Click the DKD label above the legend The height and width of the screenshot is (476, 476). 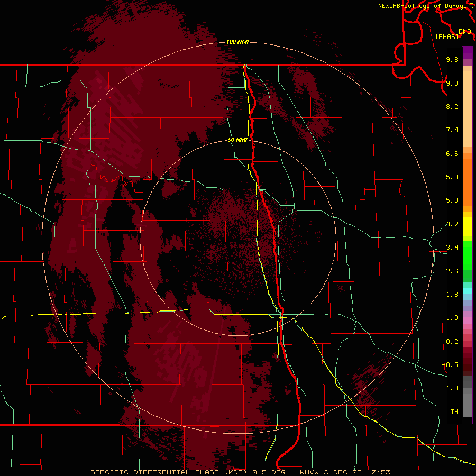click(465, 31)
